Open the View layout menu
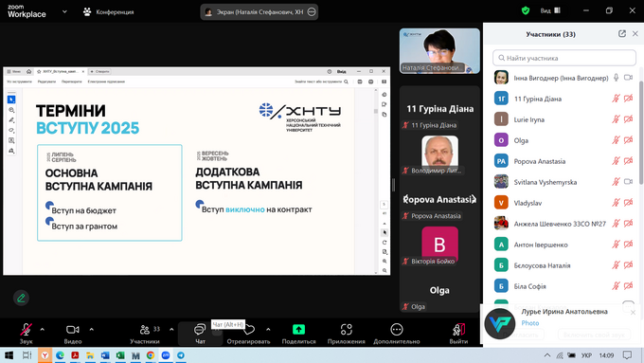Image resolution: width=644 pixels, height=363 pixels. pos(550,10)
